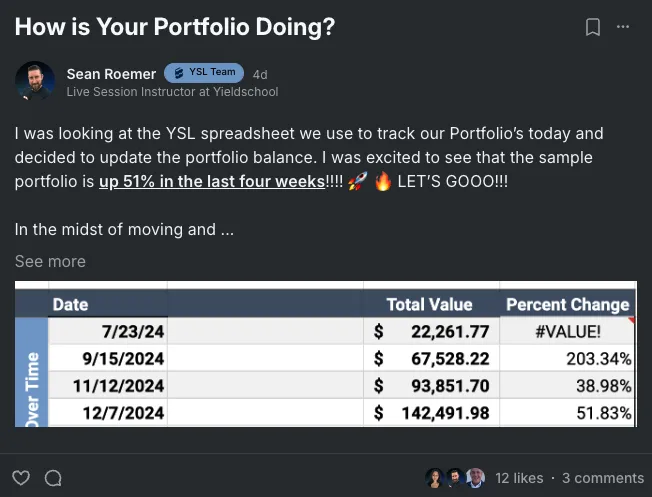Open the "How is Your Portfolio Doing?" title
The width and height of the screenshot is (652, 497).
pos(174,27)
